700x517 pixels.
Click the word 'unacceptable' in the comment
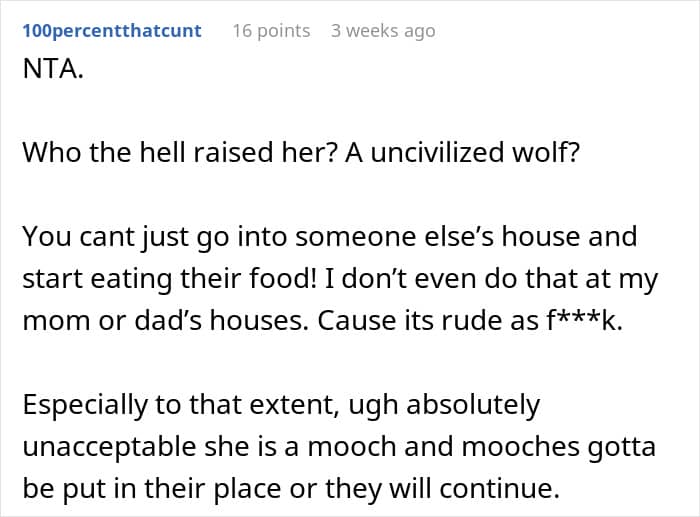coord(109,447)
